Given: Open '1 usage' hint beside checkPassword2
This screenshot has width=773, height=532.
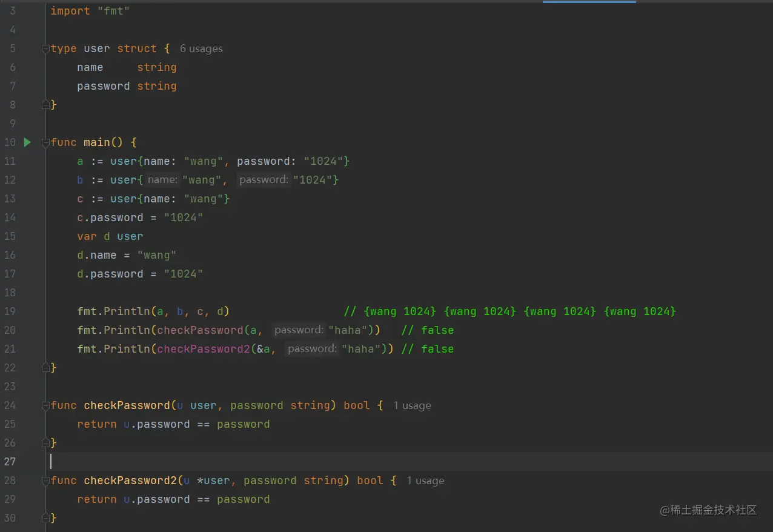Looking at the screenshot, I should (x=425, y=480).
